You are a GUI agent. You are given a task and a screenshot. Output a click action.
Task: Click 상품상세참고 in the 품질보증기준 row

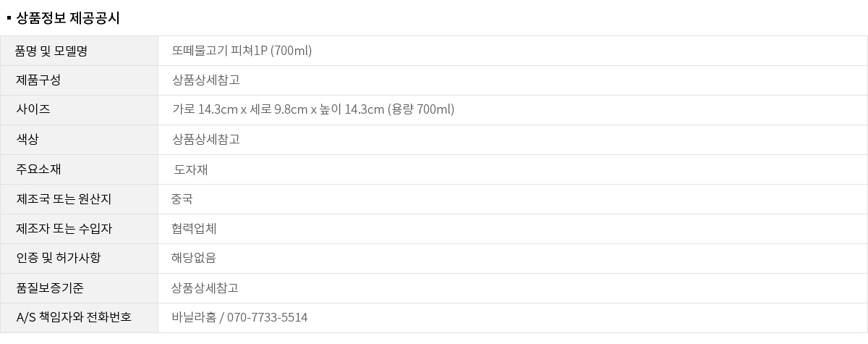click(x=205, y=288)
